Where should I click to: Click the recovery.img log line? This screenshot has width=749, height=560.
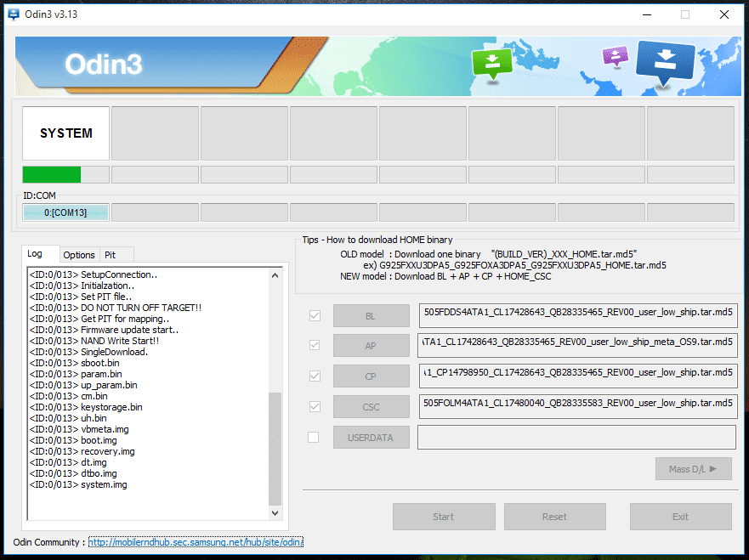(82, 451)
